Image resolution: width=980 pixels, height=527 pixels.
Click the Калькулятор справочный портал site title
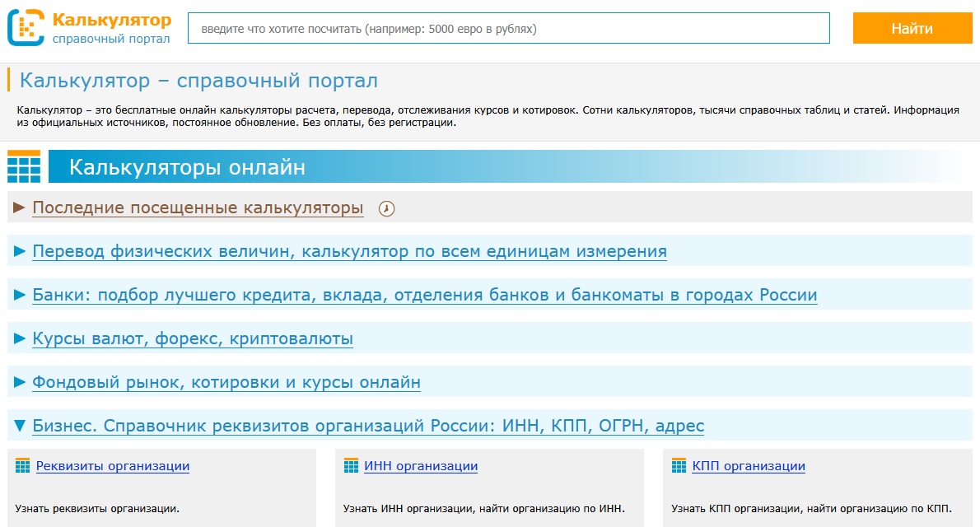point(111,29)
